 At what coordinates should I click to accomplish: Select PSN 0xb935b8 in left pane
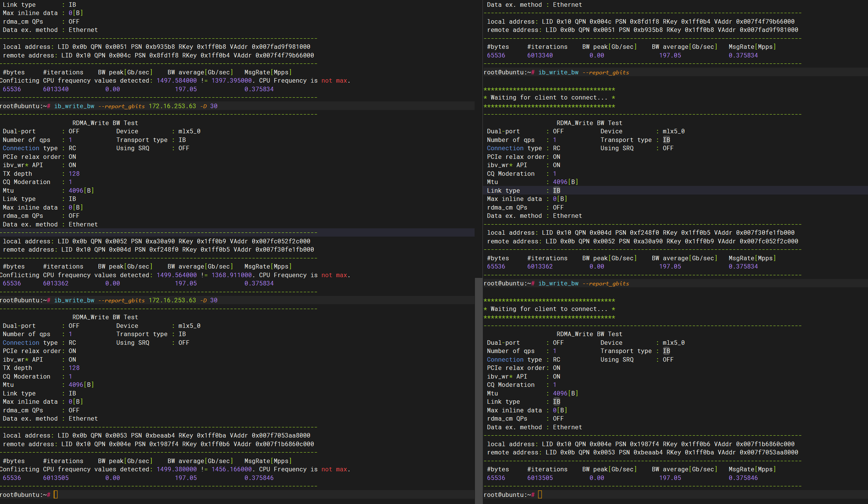[x=160, y=47]
